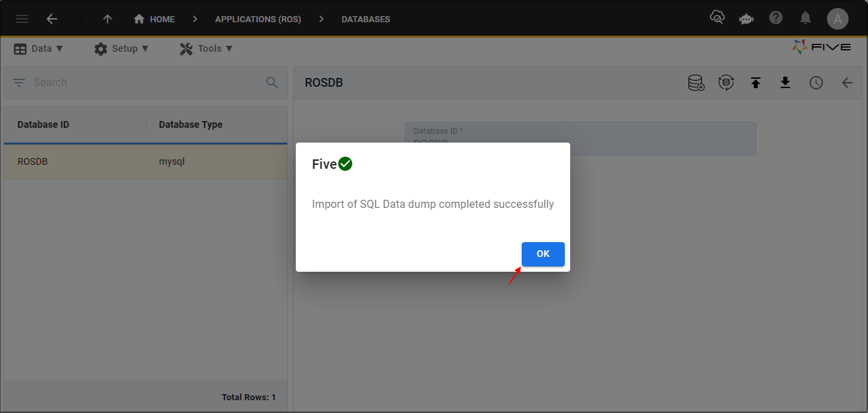Open the chatbot assistant icon
The image size is (868, 413).
[x=746, y=19]
